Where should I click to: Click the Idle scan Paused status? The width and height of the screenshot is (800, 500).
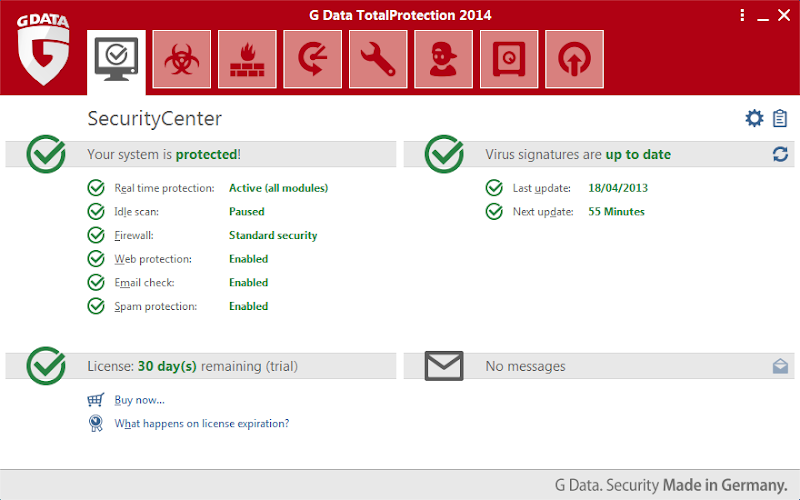[246, 211]
